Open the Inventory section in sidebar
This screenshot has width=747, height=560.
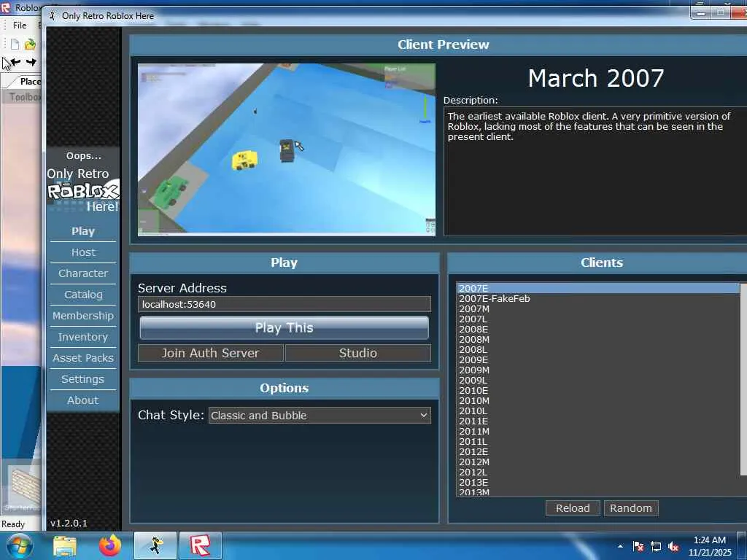pos(83,337)
